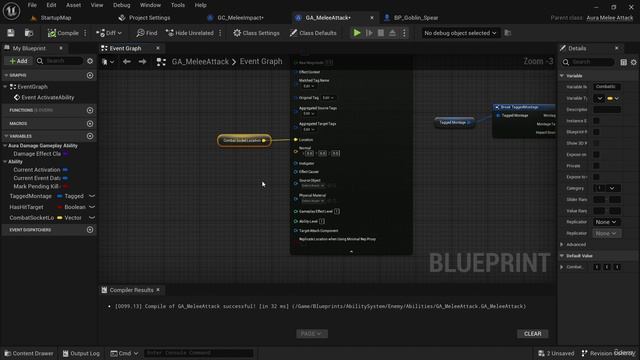The width and height of the screenshot is (640, 360).
Task: Clear the Compiler Results log
Action: point(532,333)
